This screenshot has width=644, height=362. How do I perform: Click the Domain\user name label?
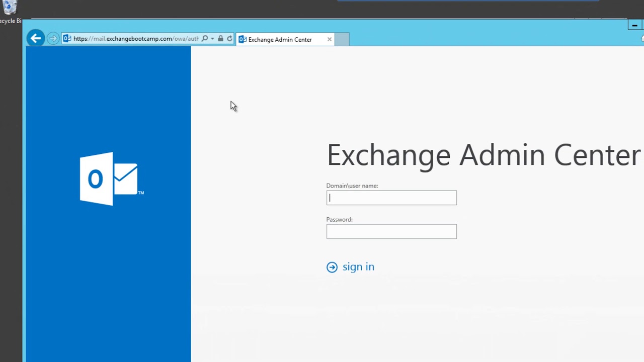(x=352, y=186)
